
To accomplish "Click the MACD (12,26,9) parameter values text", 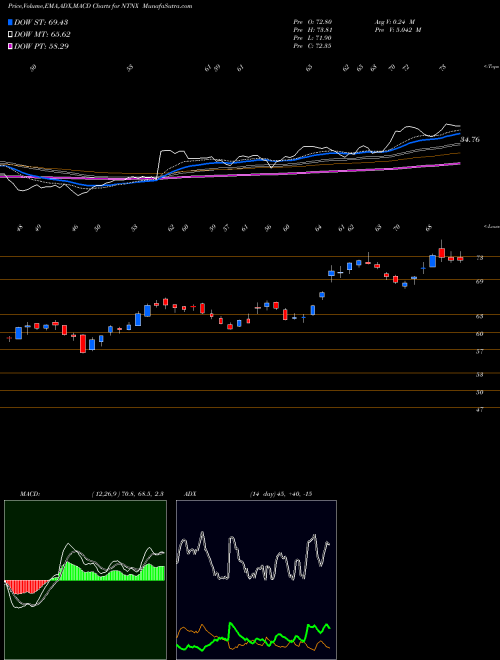I will click(x=128, y=494).
